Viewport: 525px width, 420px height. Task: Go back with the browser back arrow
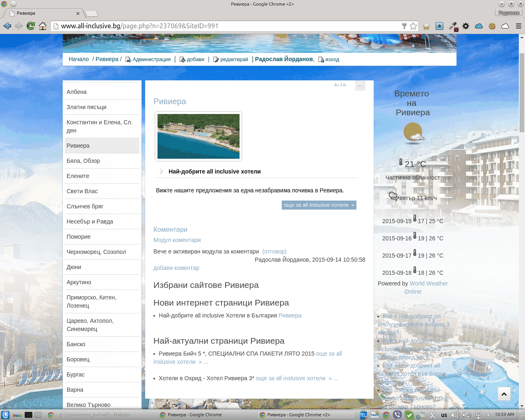click(x=7, y=26)
